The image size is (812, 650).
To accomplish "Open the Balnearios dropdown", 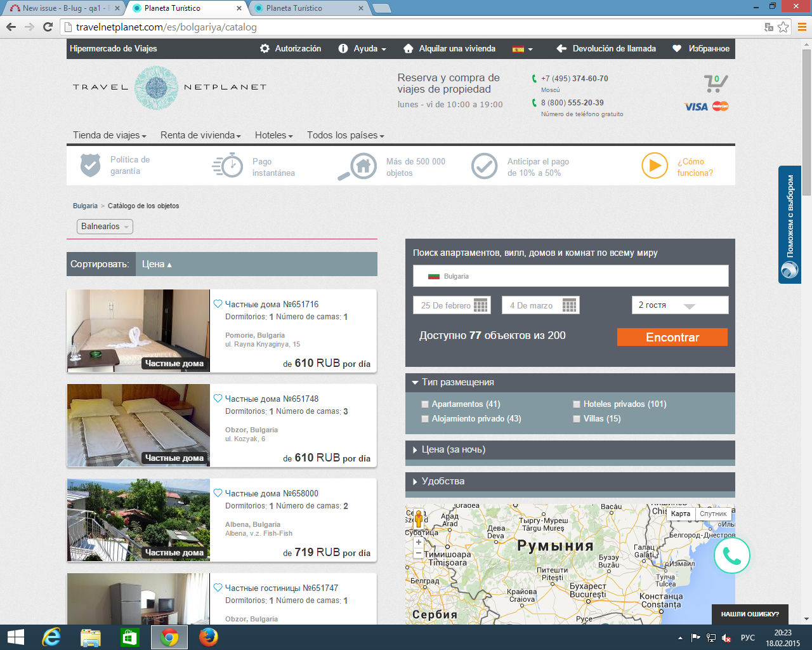I will pyautogui.click(x=105, y=227).
